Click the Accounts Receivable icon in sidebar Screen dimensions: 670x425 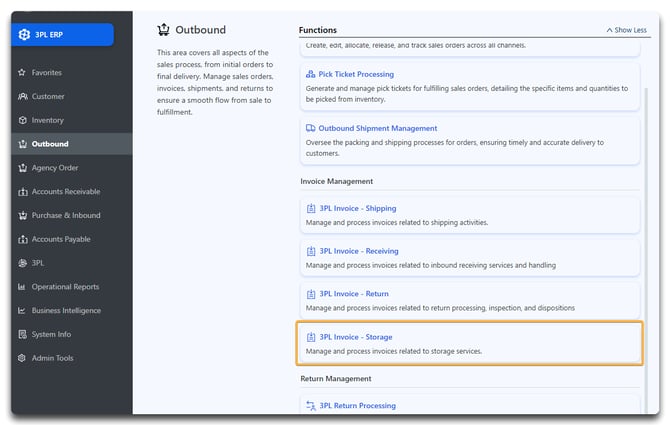point(22,192)
